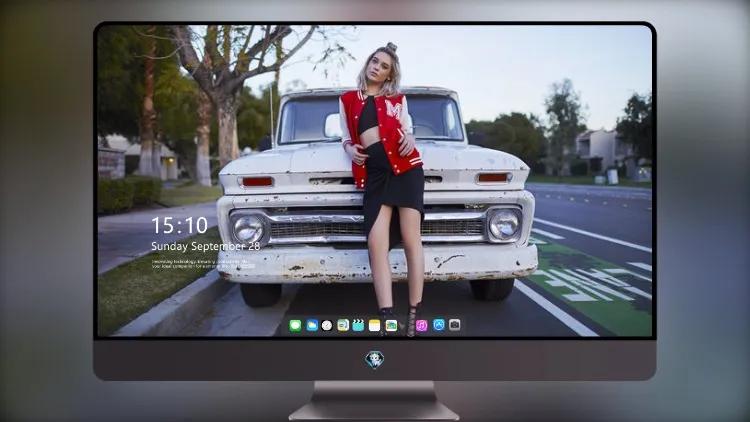Open the Wallet cards app in dock

click(x=391, y=326)
